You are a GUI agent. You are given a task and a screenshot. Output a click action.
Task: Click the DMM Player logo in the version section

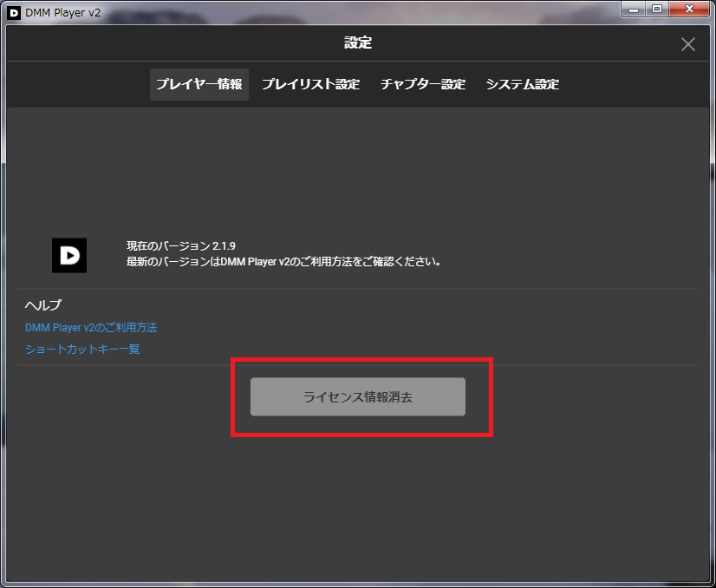[69, 255]
